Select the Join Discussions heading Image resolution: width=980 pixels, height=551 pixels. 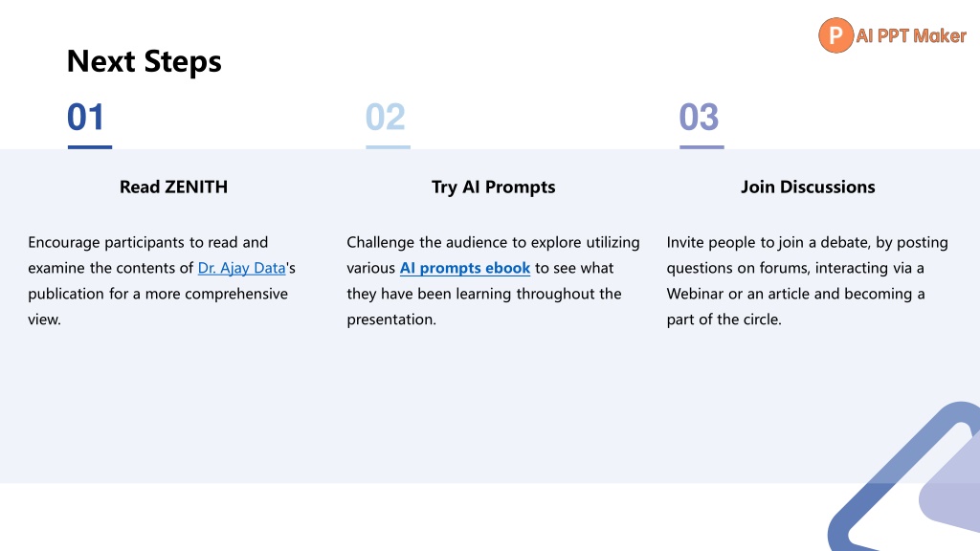(x=808, y=187)
